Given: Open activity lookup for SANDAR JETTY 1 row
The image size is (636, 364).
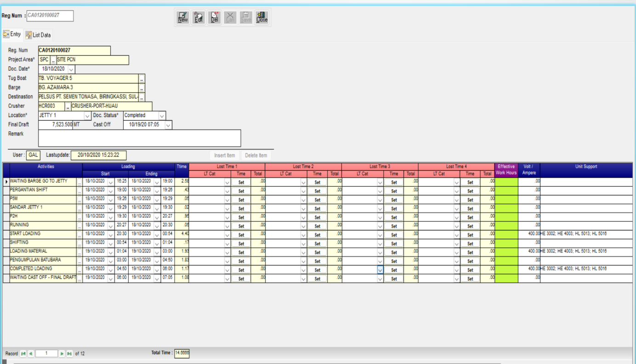Looking at the screenshot, I should (x=79, y=208).
